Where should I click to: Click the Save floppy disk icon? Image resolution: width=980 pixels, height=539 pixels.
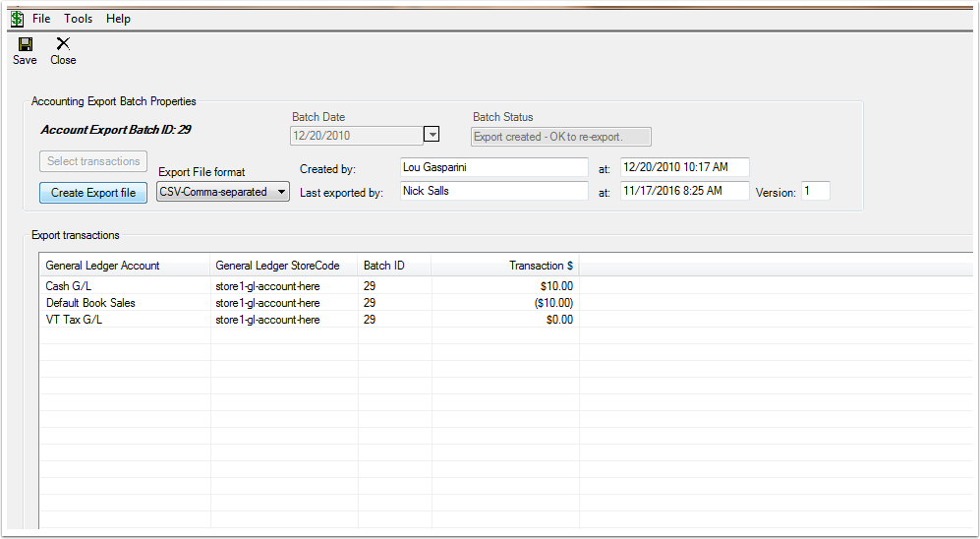pyautogui.click(x=25, y=44)
